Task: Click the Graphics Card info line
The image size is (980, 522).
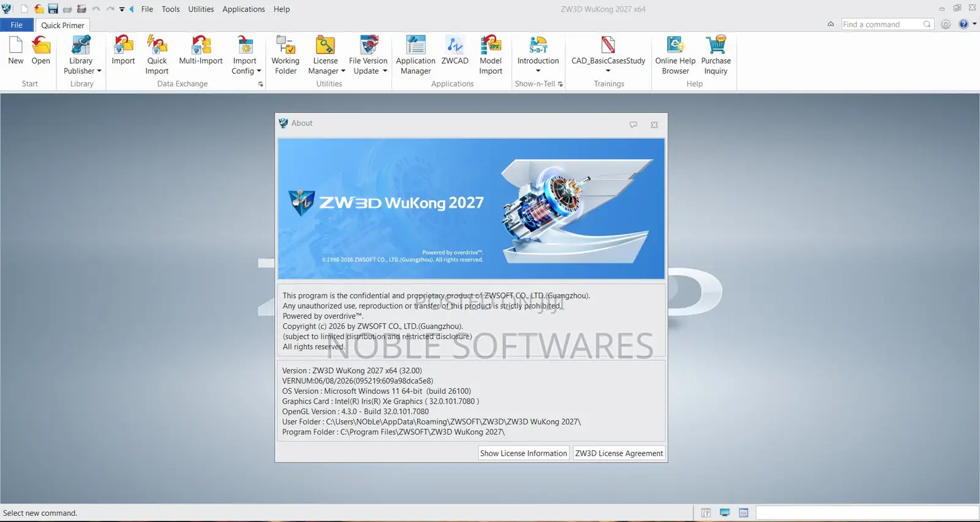Action: tap(380, 401)
